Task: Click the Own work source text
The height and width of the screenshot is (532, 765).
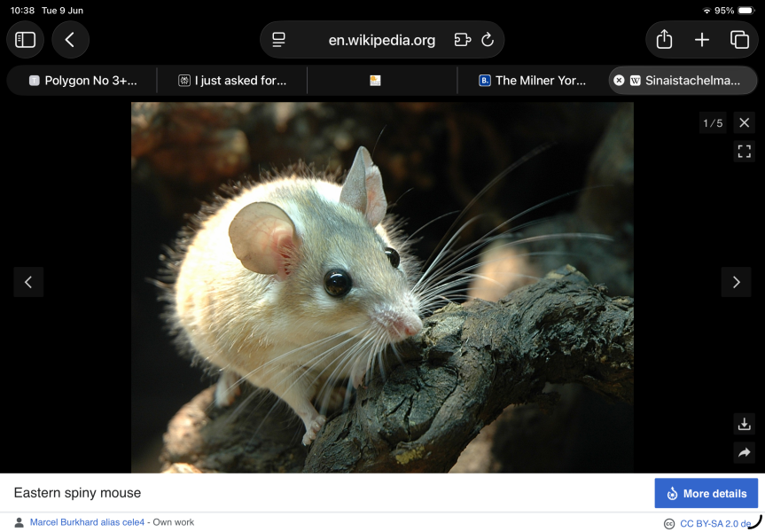Action: [173, 522]
